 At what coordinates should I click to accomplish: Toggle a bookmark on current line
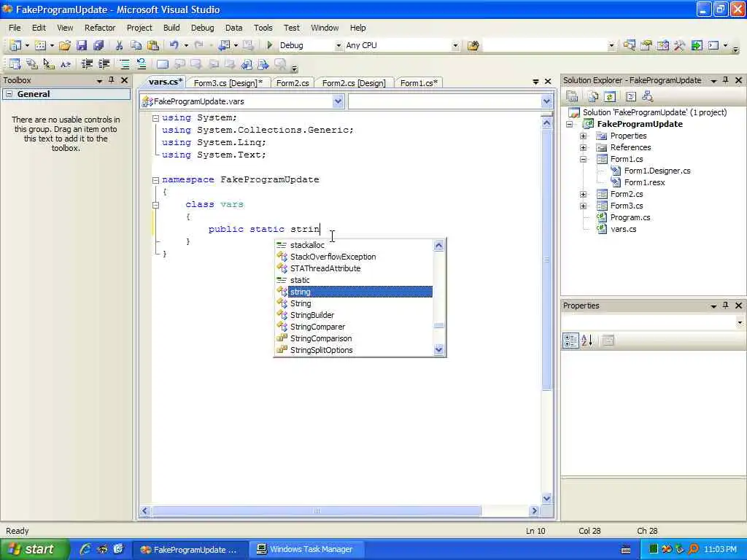[163, 64]
